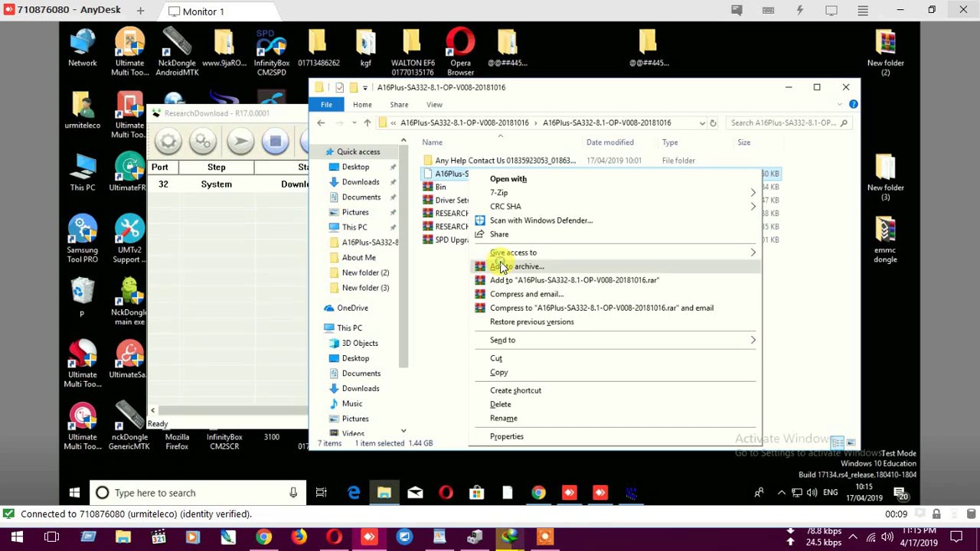The image size is (980, 551).
Task: Add a new AnyDesk session tab
Action: [140, 11]
